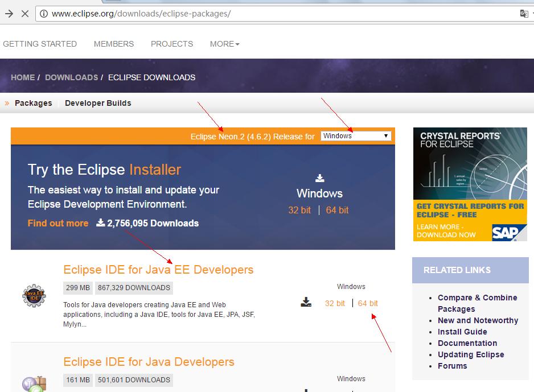Click ECLIPSE DOWNLOADS breadcrumb
The height and width of the screenshot is (392, 534).
point(151,77)
